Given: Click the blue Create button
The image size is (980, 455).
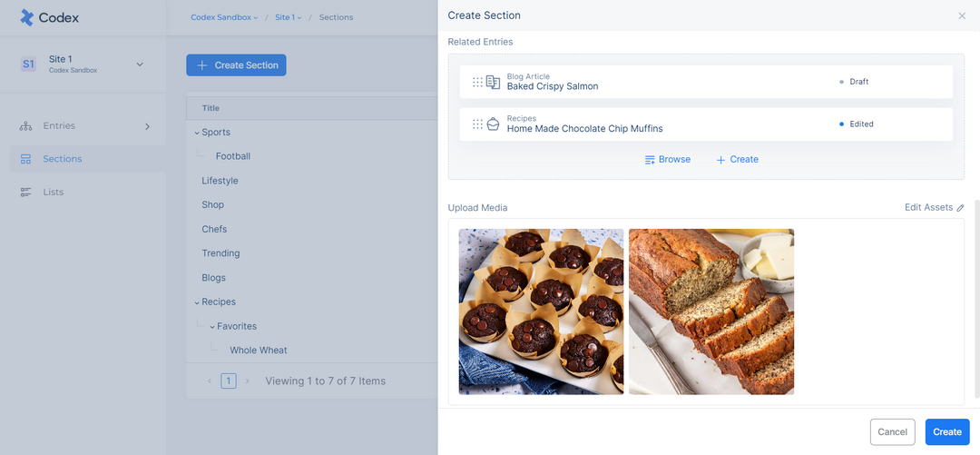Looking at the screenshot, I should pyautogui.click(x=946, y=432).
